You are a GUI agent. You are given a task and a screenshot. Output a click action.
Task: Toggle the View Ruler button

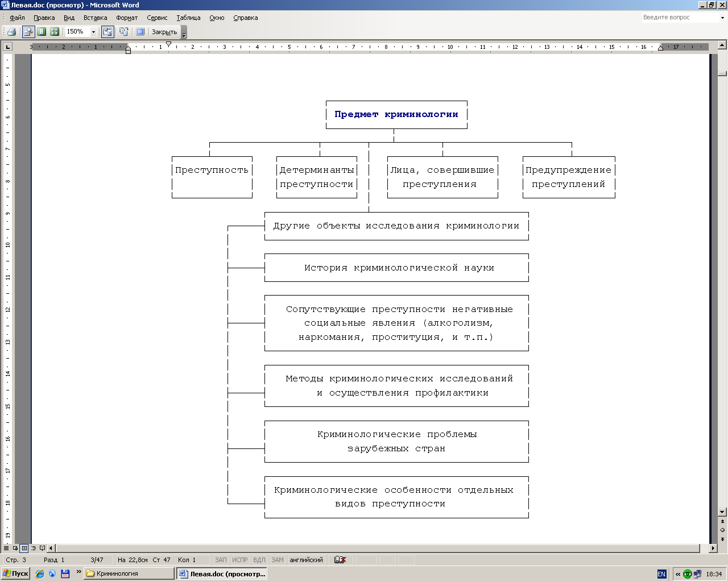[x=107, y=32]
